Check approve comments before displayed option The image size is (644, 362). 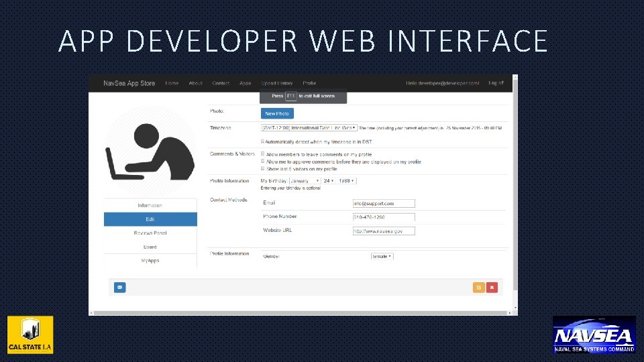(x=262, y=162)
